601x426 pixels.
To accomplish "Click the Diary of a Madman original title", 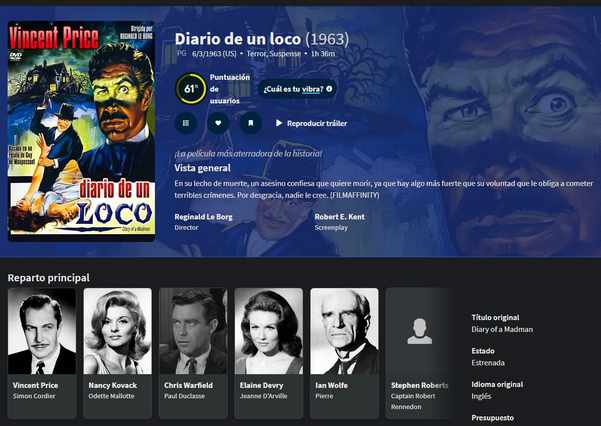I will pos(502,329).
